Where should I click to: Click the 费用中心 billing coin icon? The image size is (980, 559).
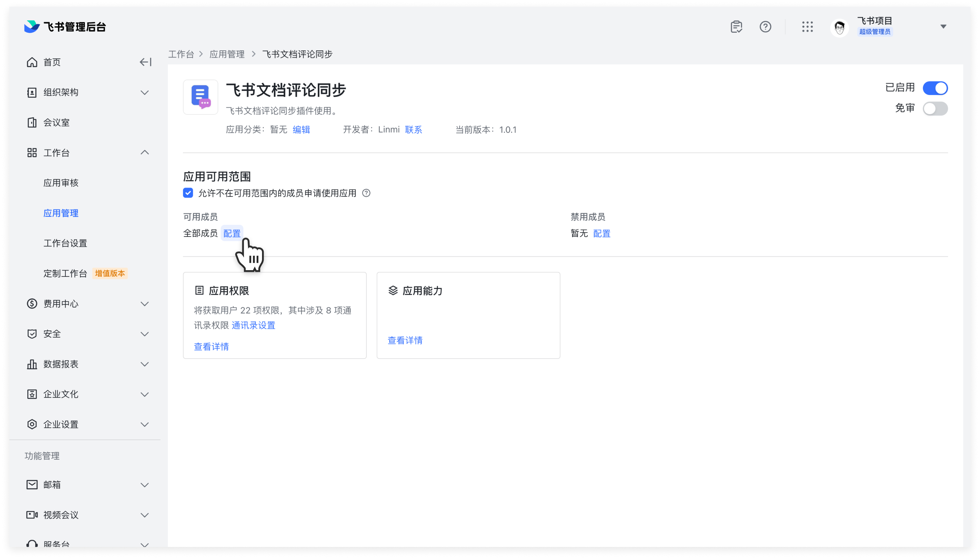coord(32,304)
